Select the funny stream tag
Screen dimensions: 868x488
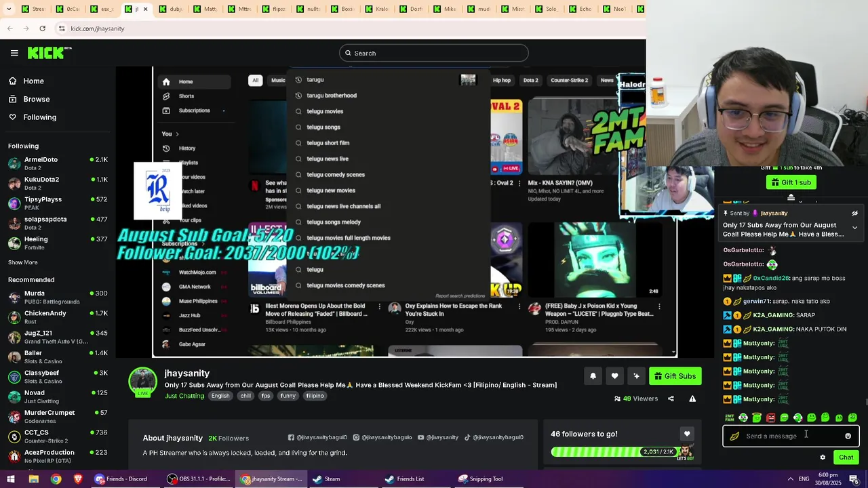coord(288,396)
